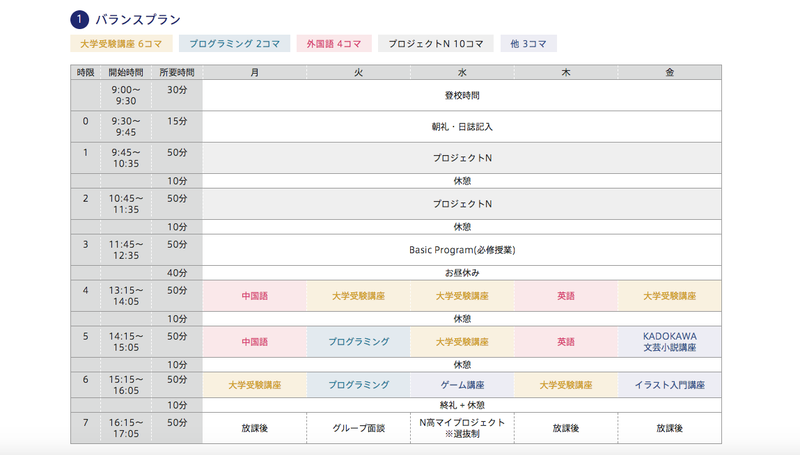Click the グループ面談 cell
800x455 pixels.
358,427
